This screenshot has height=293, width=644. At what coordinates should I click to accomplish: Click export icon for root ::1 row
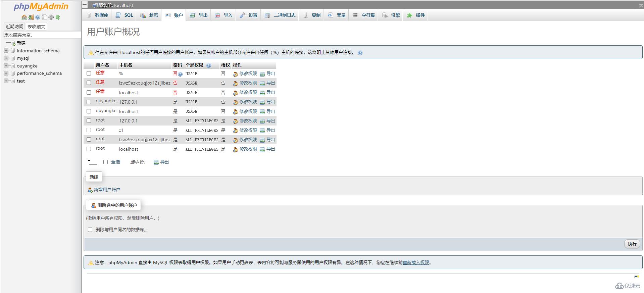click(262, 131)
